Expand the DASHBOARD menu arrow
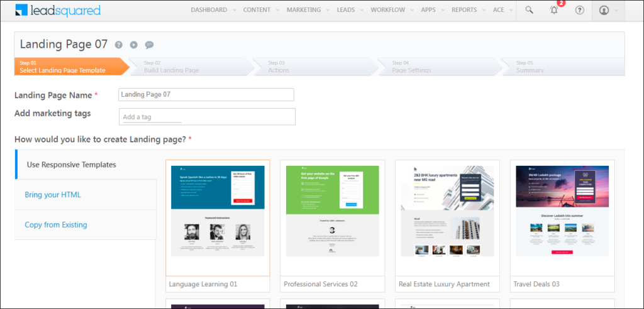Viewport: 644px width, 309px height. click(234, 10)
